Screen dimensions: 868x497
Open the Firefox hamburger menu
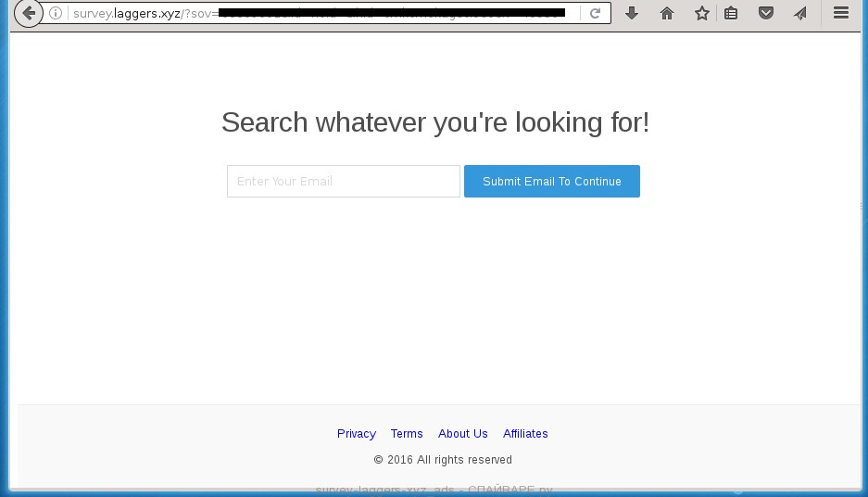(841, 14)
